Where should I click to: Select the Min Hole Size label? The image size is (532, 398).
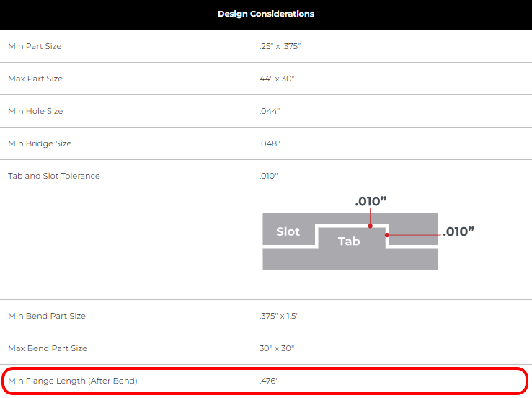point(35,111)
